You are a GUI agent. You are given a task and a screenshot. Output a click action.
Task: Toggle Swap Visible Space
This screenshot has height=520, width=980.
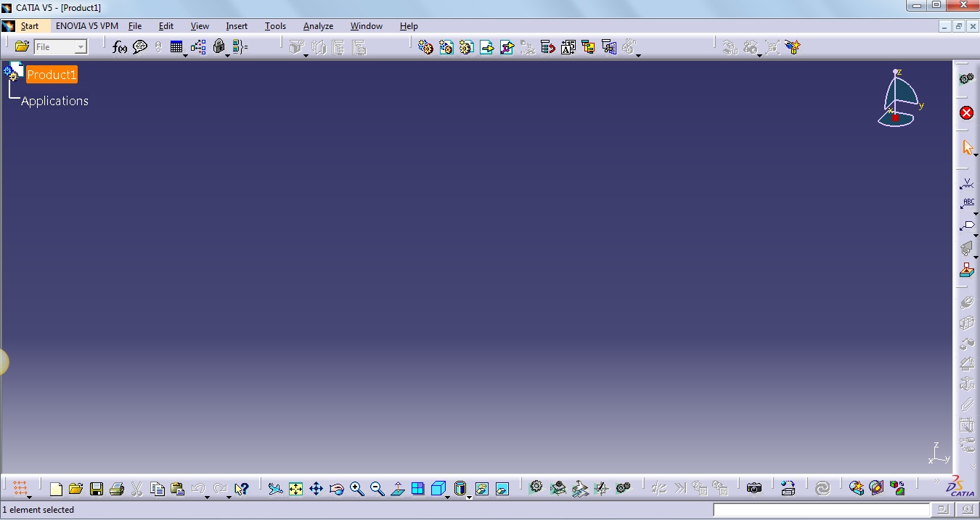point(502,489)
